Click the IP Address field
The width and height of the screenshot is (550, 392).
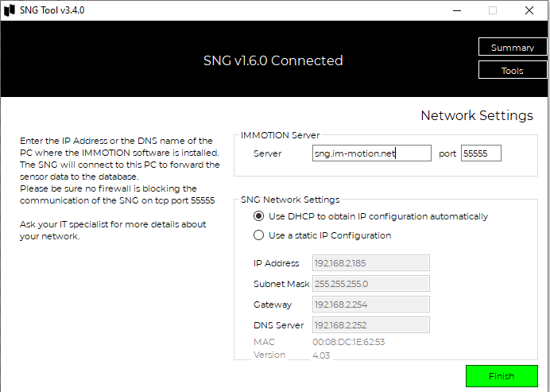370,263
